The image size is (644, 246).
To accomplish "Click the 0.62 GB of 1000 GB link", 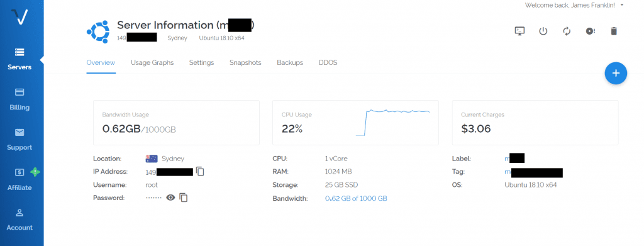I will click(356, 198).
